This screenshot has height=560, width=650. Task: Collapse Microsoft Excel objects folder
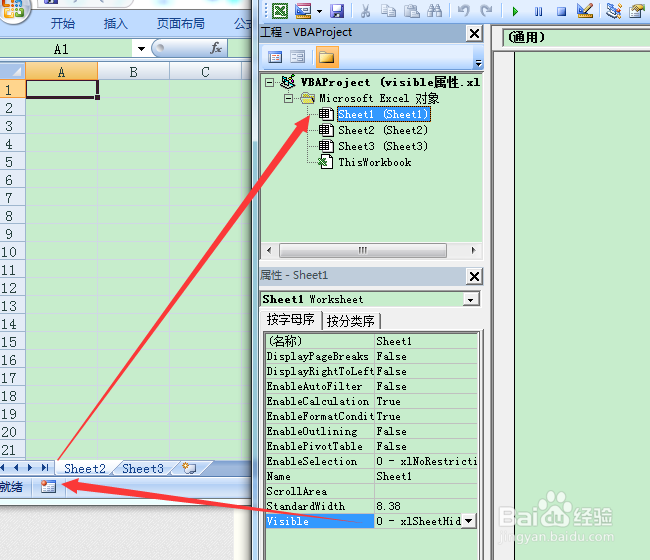pos(288,99)
